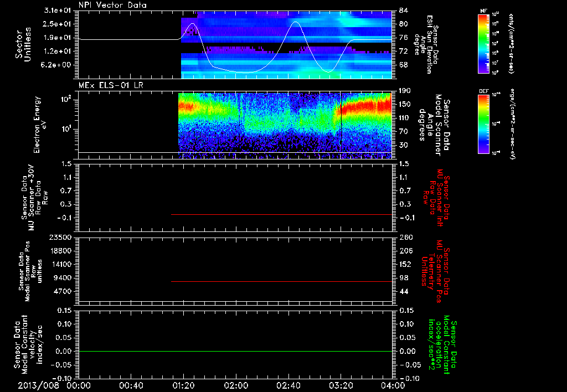Click the 72 degree elevation tick label
Screen dimensions: 567x392
pos(404,51)
